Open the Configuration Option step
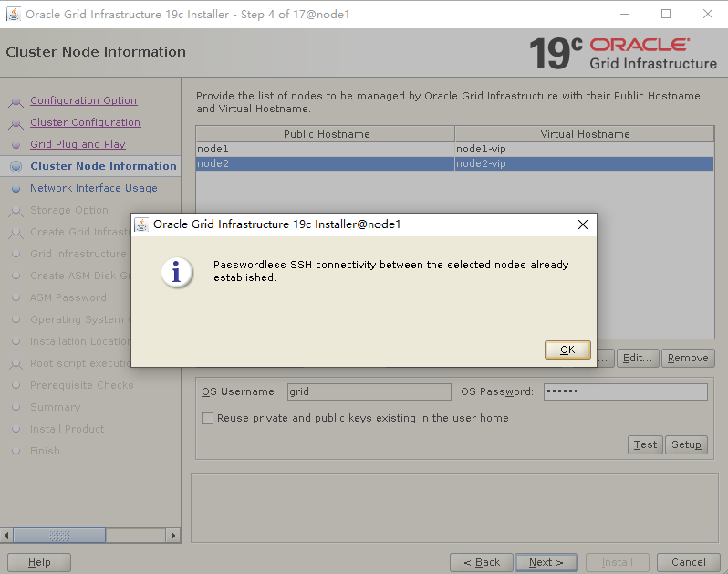 tap(84, 100)
